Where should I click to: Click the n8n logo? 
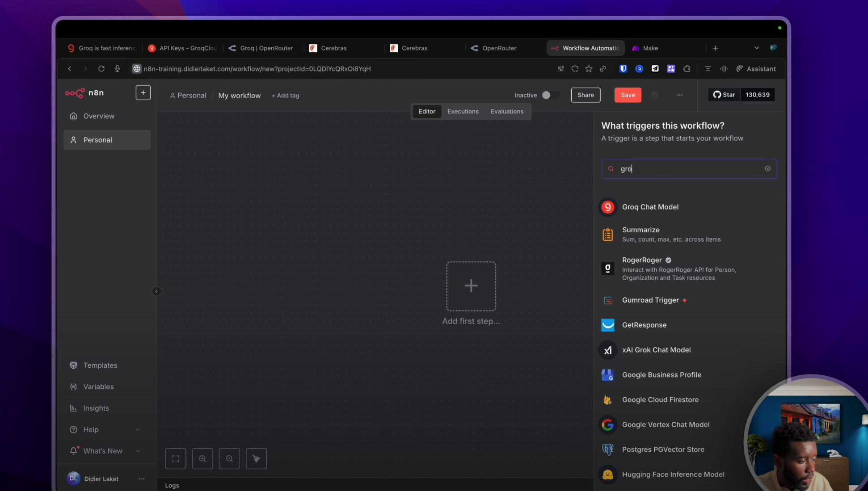(84, 93)
